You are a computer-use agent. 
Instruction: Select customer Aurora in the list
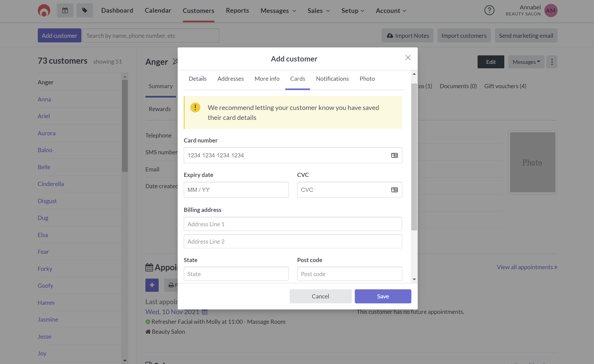click(x=46, y=133)
